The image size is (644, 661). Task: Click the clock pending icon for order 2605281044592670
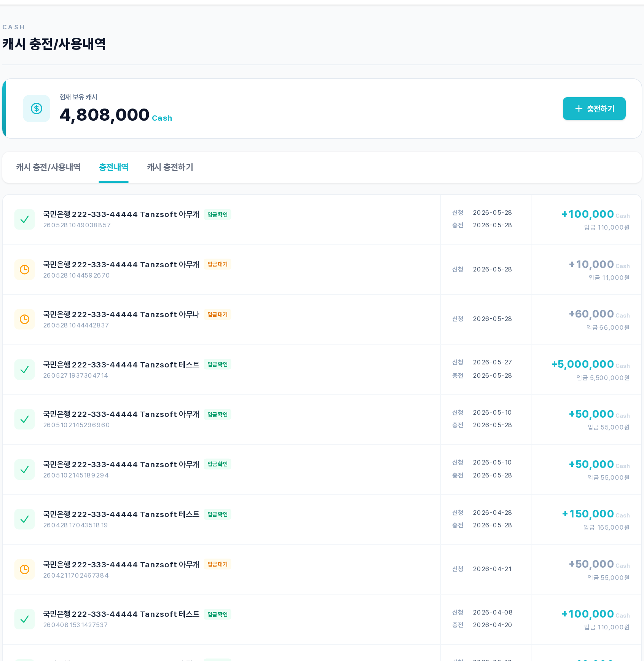[x=24, y=270]
